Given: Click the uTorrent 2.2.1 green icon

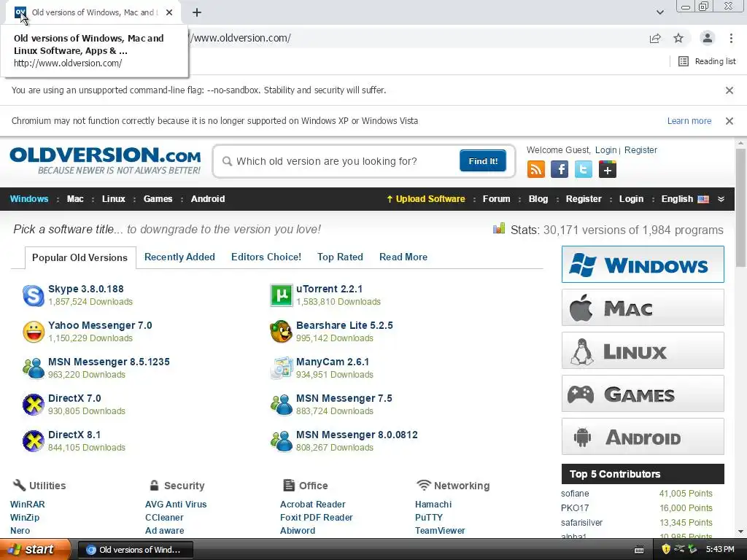Looking at the screenshot, I should pyautogui.click(x=282, y=295).
